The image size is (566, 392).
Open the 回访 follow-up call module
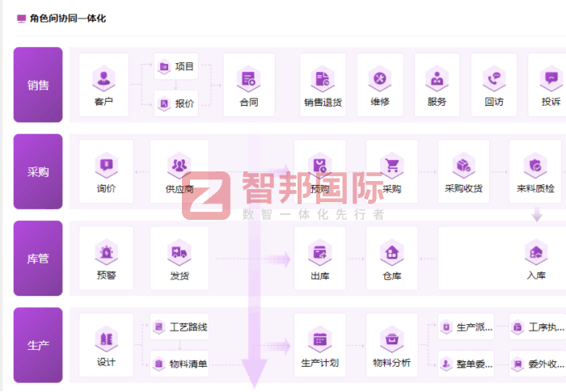tap(494, 85)
